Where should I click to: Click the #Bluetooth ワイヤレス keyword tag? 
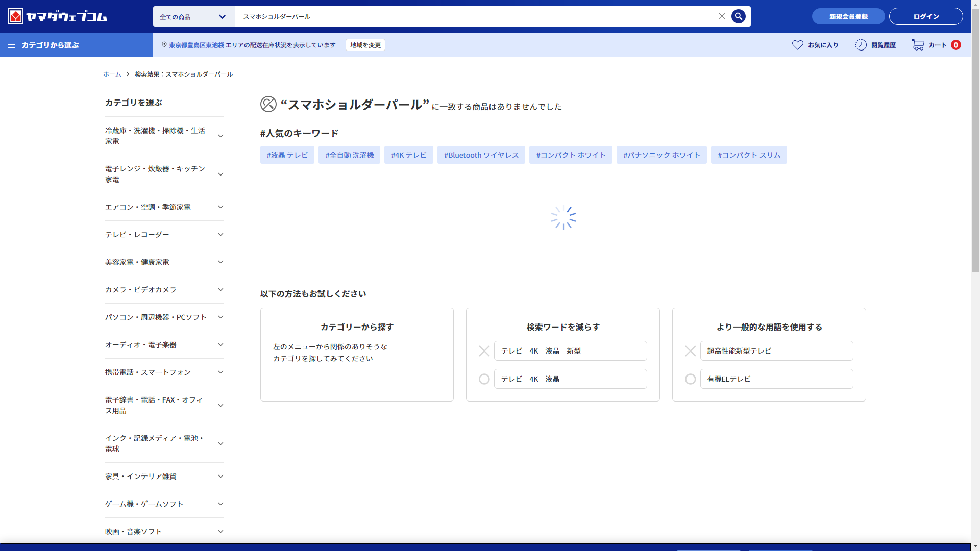point(481,155)
